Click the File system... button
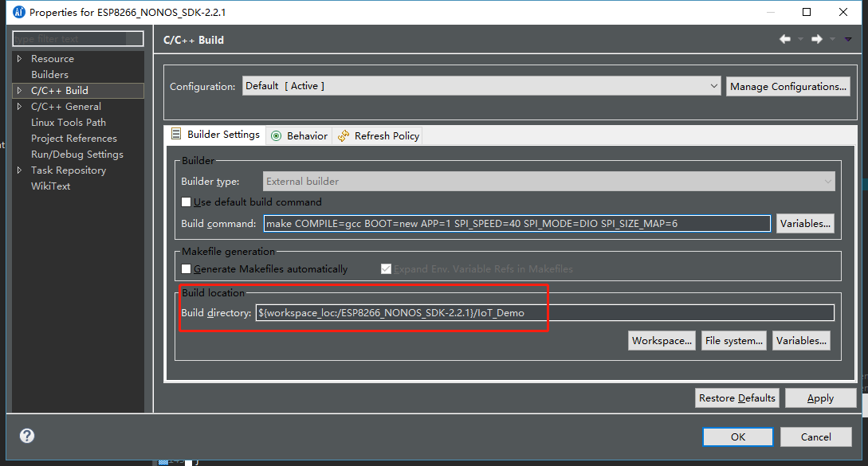868x466 pixels. click(733, 341)
